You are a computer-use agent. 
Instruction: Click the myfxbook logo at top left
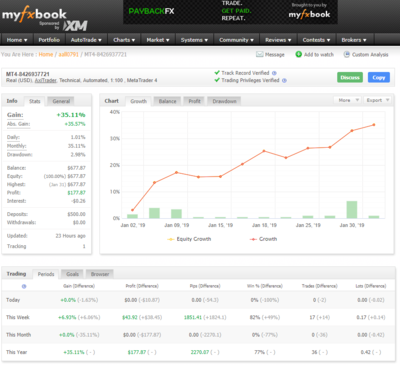(x=34, y=14)
